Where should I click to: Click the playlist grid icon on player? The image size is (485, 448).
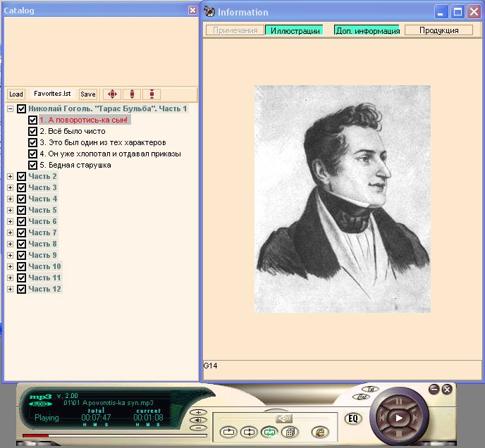288,432
